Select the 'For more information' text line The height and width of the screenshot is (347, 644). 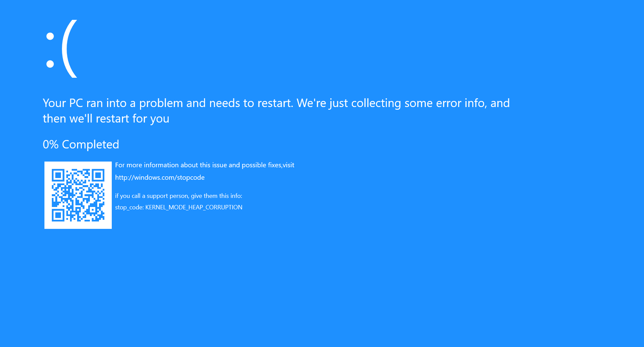[205, 165]
